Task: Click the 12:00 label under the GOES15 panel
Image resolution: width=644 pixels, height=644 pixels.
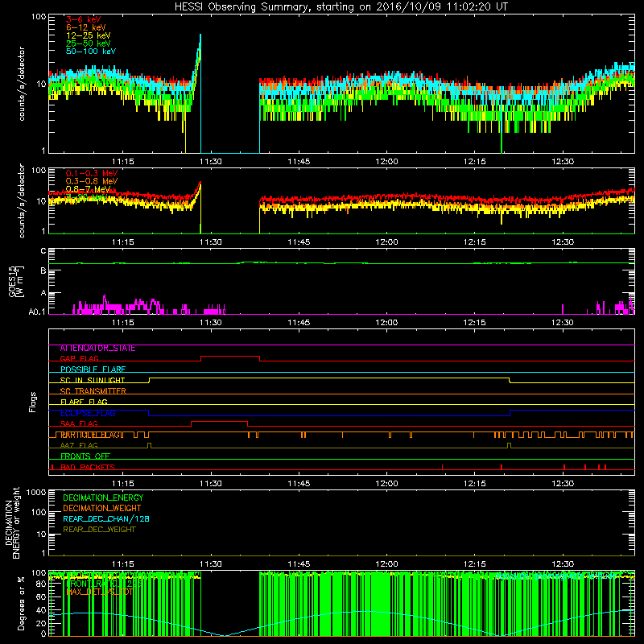Action: point(386,323)
